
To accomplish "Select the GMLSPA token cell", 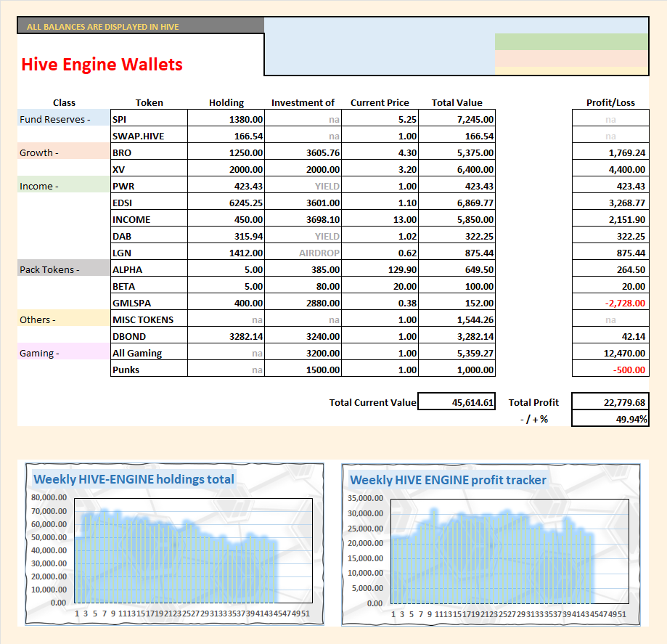I will point(149,301).
